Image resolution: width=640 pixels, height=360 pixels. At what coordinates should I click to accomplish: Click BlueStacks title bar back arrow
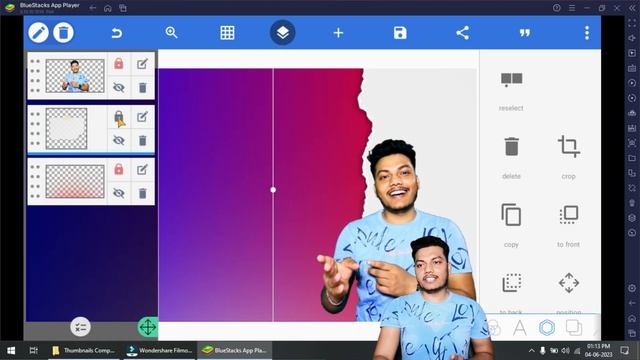(93, 8)
